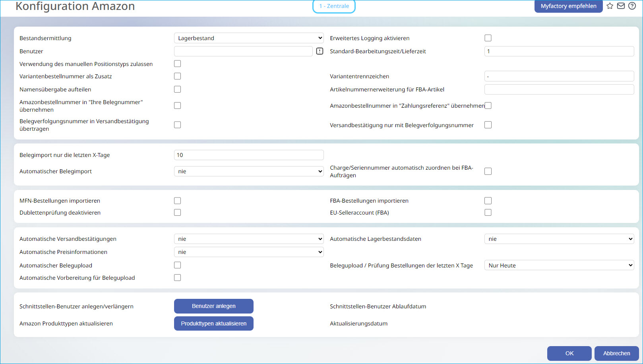Click the Standard-Bearbeitungszeit/Lieferzeit field
This screenshot has height=364, width=643.
pyautogui.click(x=559, y=51)
